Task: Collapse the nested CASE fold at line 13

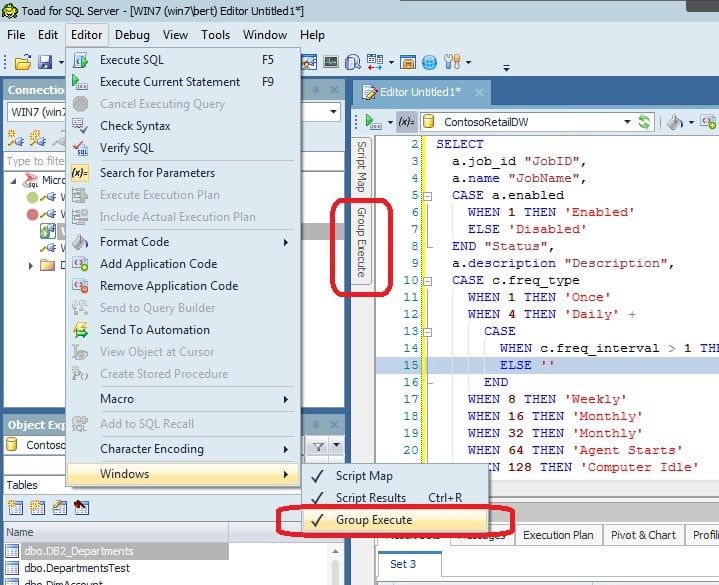Action: click(x=427, y=332)
